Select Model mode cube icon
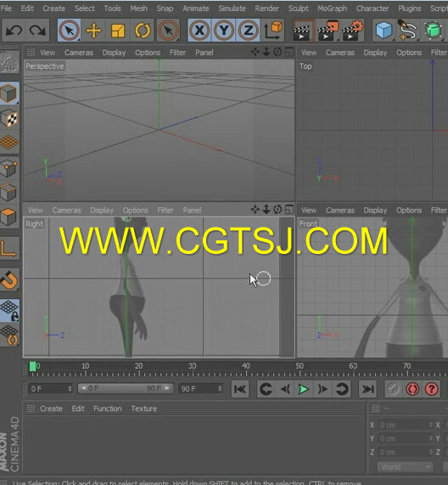Viewport: 448px width, 485px height. point(9,93)
